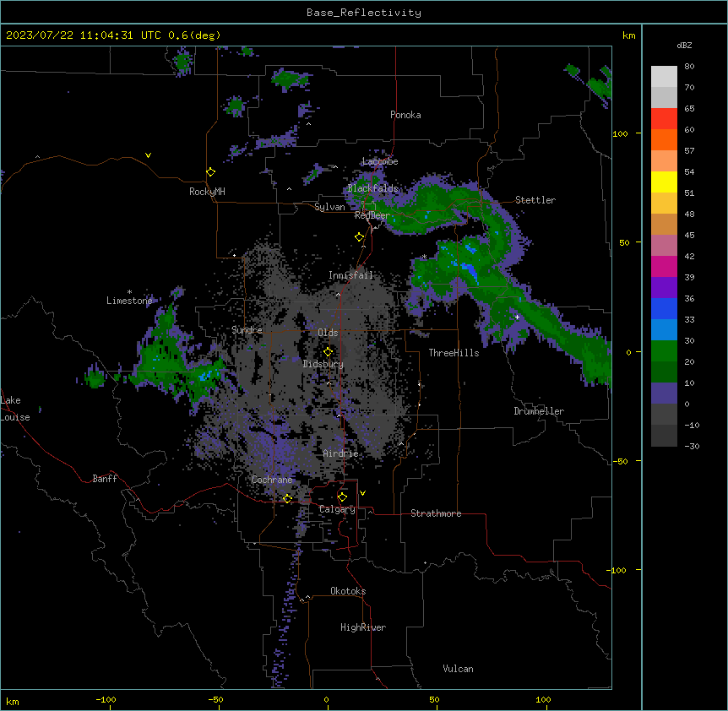Viewport: 728px width, 711px height.
Task: Click the Olds town label
Action: click(328, 333)
